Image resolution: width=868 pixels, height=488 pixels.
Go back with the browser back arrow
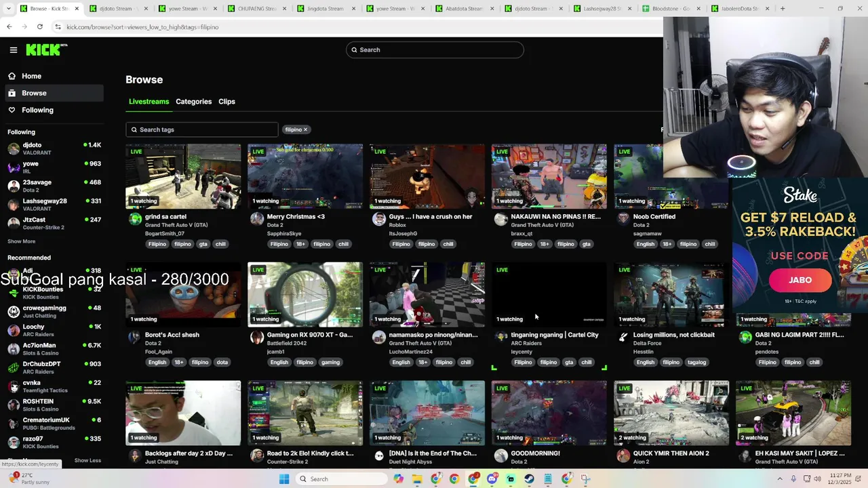point(9,26)
